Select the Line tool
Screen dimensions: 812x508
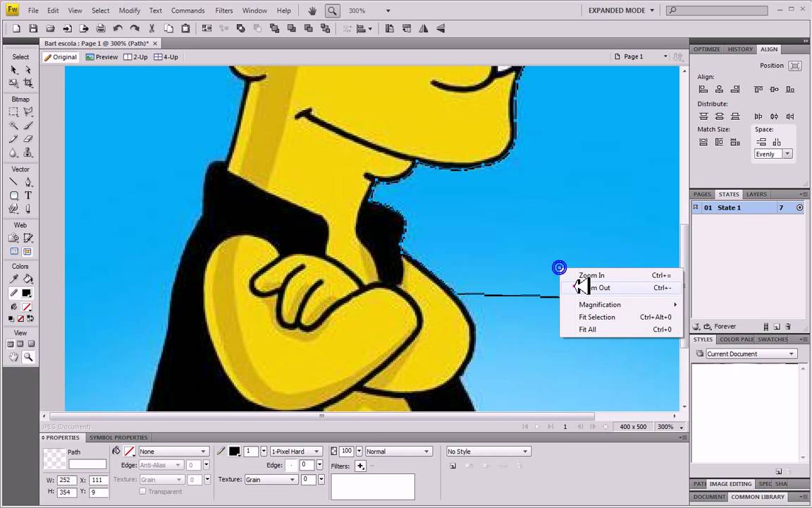click(x=14, y=182)
